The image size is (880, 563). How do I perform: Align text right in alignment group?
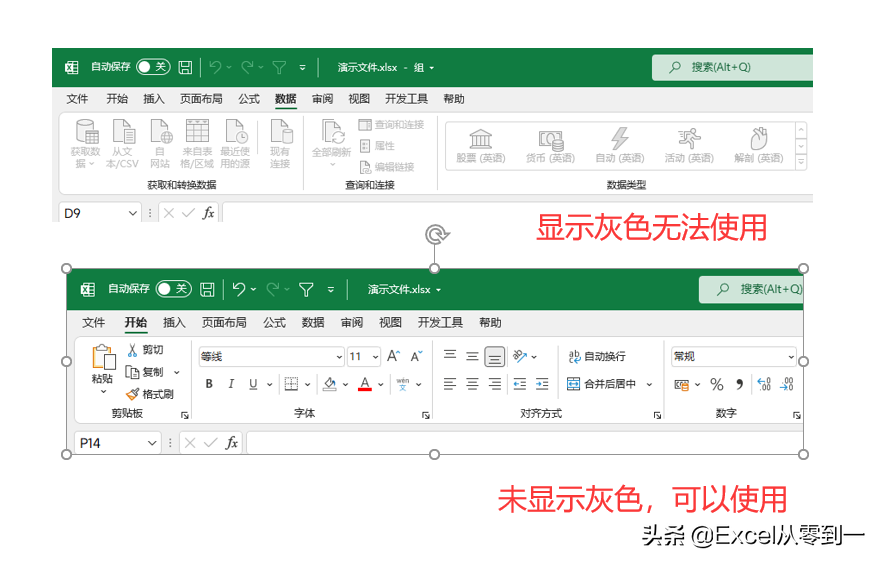[494, 384]
